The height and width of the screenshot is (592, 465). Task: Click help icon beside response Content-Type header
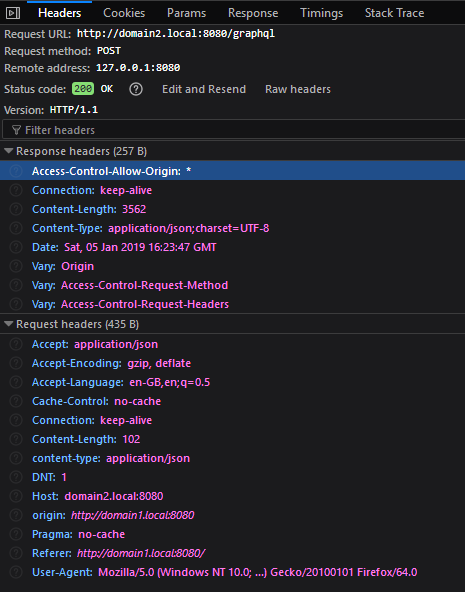[16, 228]
